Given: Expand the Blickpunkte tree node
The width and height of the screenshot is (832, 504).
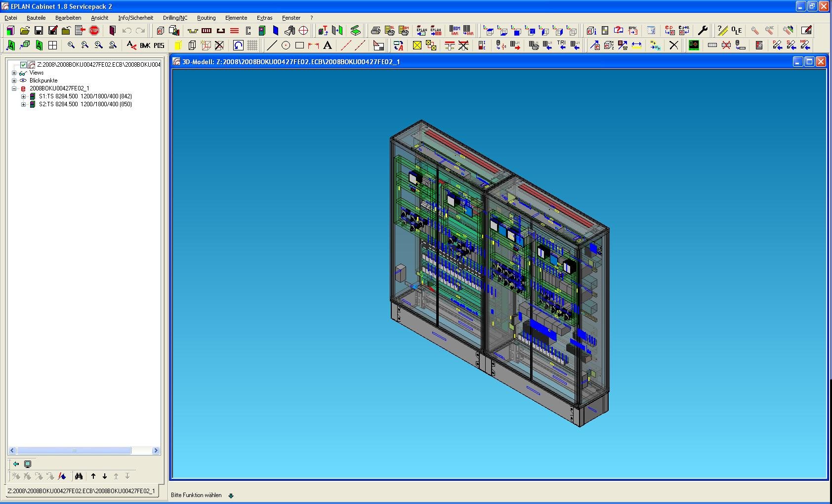Looking at the screenshot, I should tap(14, 81).
